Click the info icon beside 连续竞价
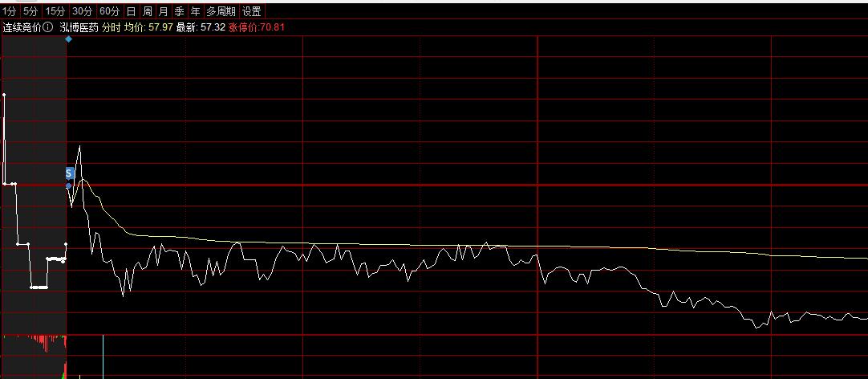The image size is (868, 379). [x=48, y=27]
